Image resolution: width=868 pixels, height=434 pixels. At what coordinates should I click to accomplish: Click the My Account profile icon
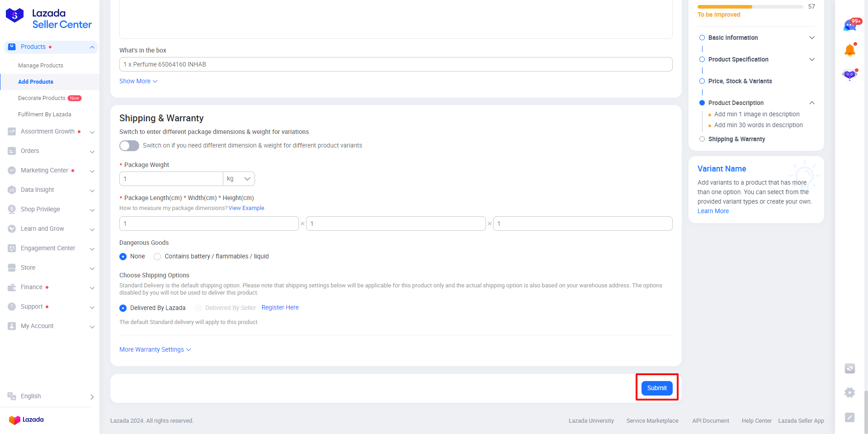12,326
